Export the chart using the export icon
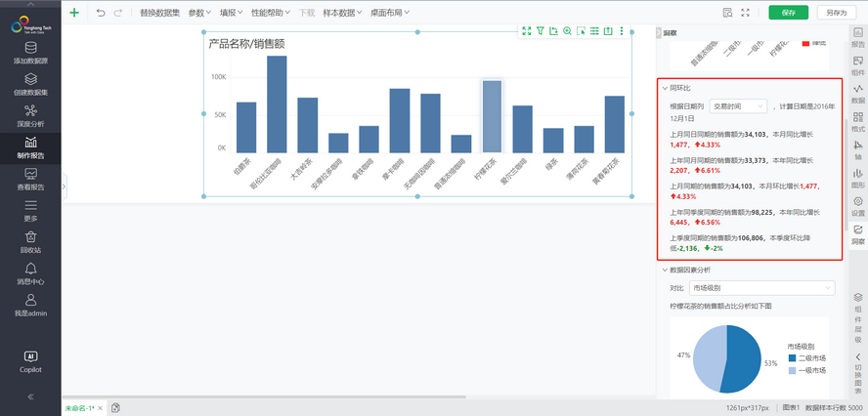The height and width of the screenshot is (416, 868). 608,31
